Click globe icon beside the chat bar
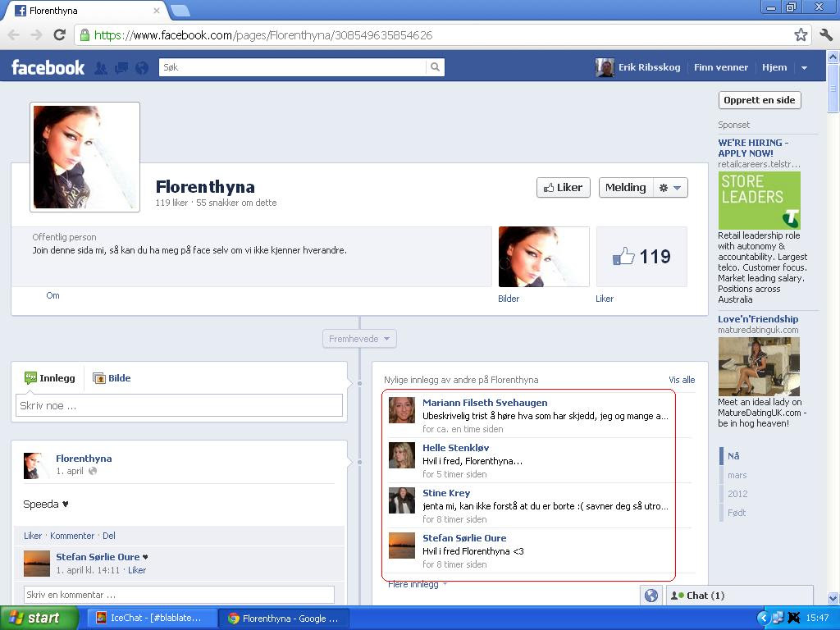The height and width of the screenshot is (630, 840). pyautogui.click(x=651, y=596)
